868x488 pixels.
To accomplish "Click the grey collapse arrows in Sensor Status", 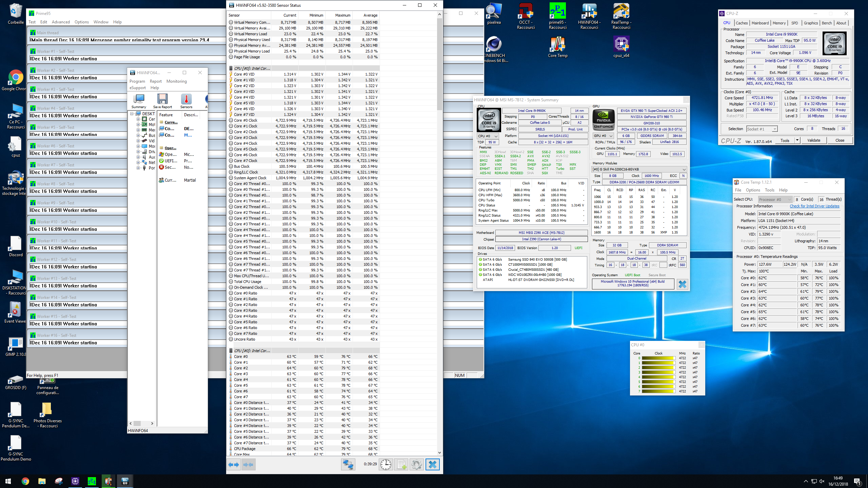I will (x=249, y=465).
